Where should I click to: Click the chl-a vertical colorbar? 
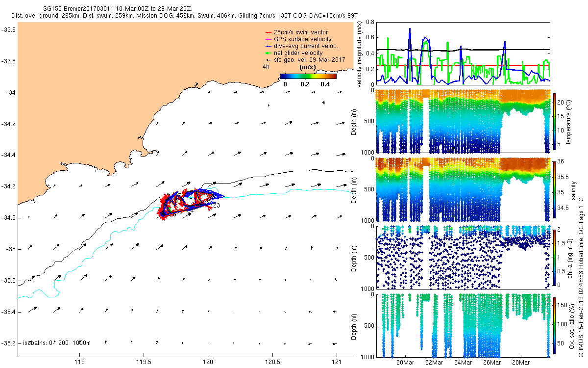coord(555,257)
